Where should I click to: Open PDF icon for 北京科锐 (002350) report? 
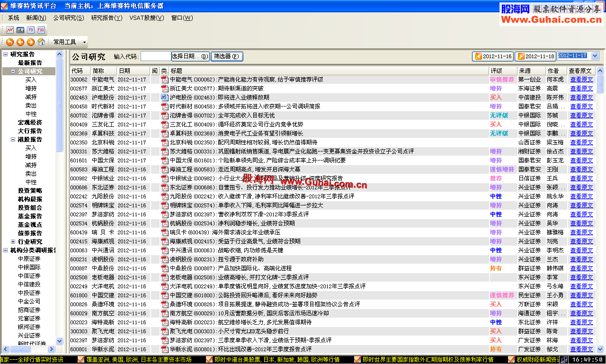pos(164,142)
